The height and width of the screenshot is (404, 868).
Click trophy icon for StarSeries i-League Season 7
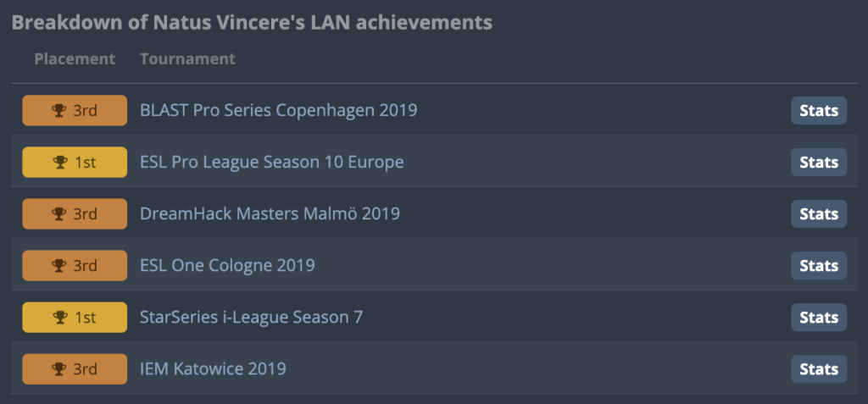(x=60, y=317)
